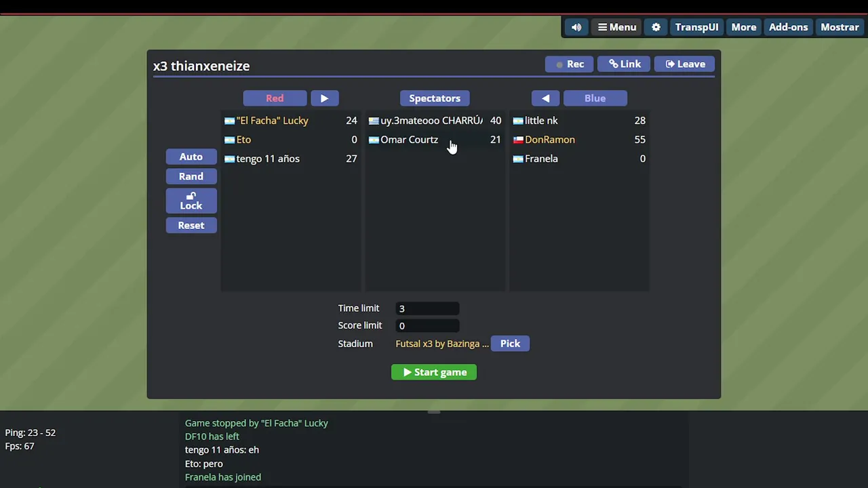The height and width of the screenshot is (488, 868).
Task: Open the Menu button
Action: tap(617, 27)
